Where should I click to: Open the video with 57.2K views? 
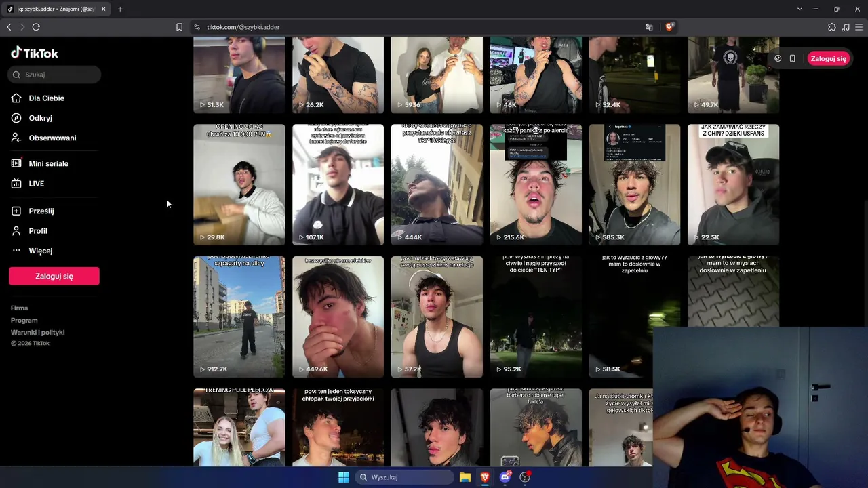tap(437, 317)
